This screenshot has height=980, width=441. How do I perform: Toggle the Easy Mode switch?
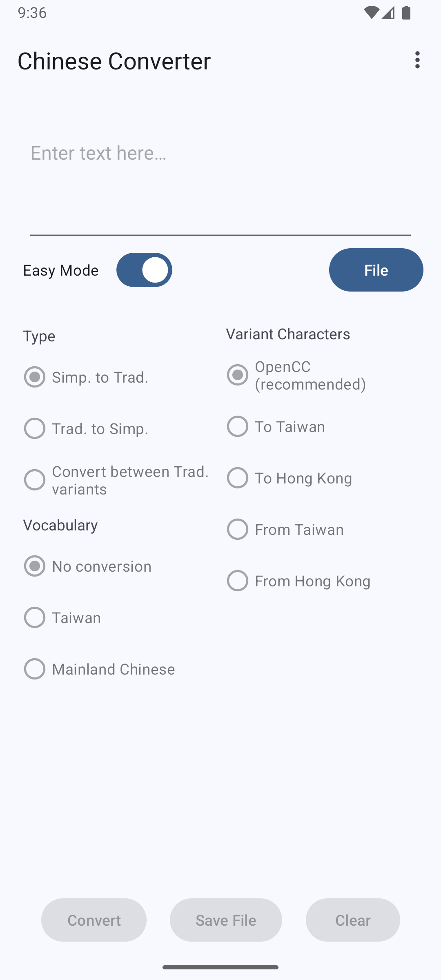pyautogui.click(x=144, y=270)
